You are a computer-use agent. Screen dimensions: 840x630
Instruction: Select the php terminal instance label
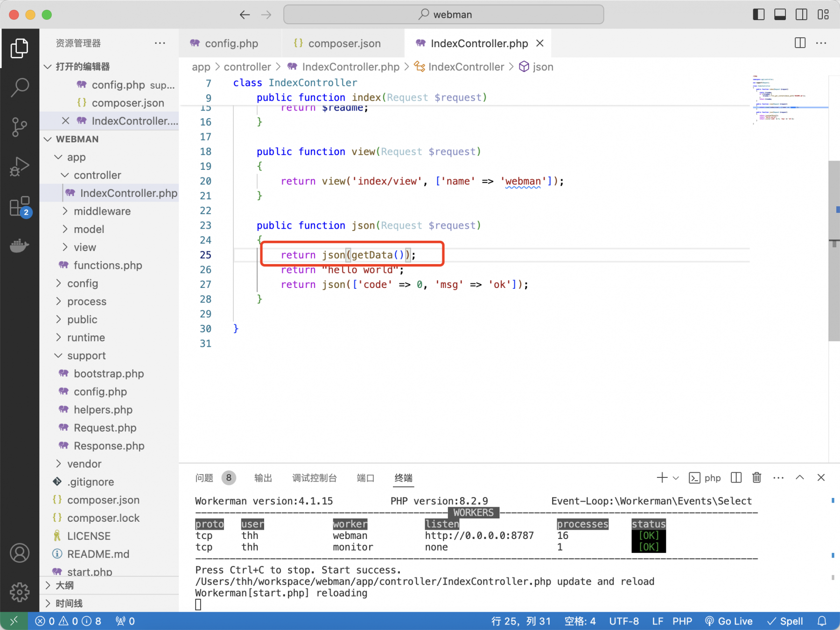click(x=705, y=477)
